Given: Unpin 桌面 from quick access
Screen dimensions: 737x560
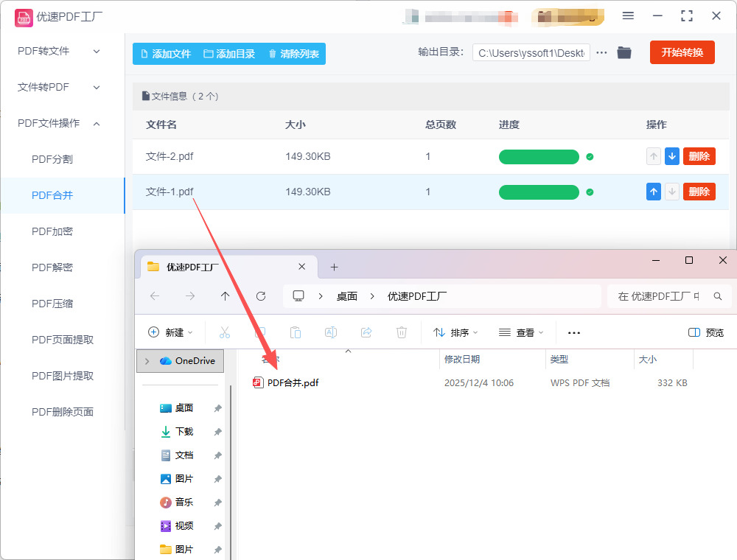Looking at the screenshot, I should coord(217,408).
